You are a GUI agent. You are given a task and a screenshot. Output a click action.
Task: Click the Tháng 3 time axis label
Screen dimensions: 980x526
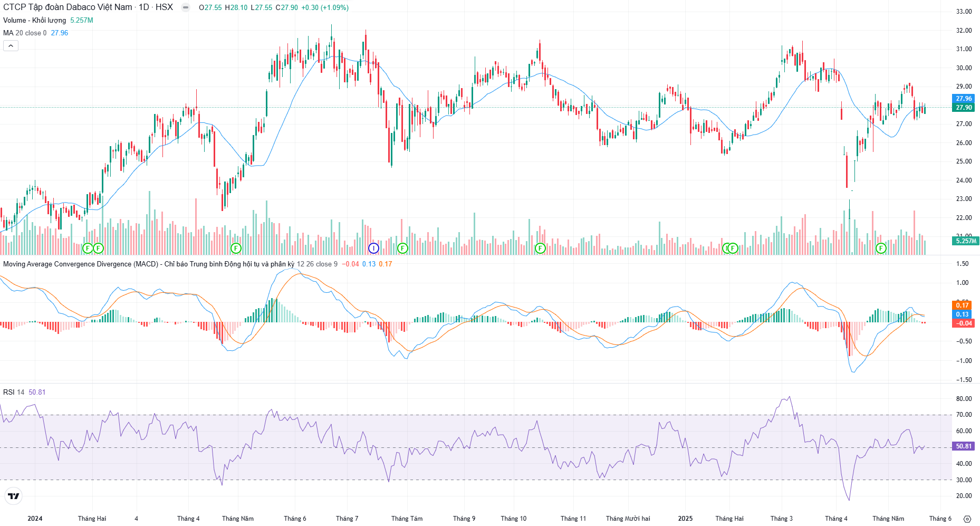click(781, 519)
